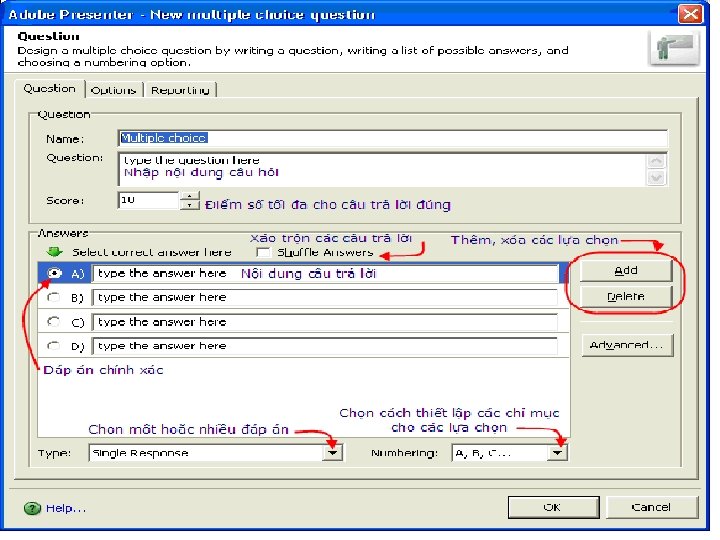Increase the Score with the up arrow
Screen dimensions: 720x540
point(190,196)
